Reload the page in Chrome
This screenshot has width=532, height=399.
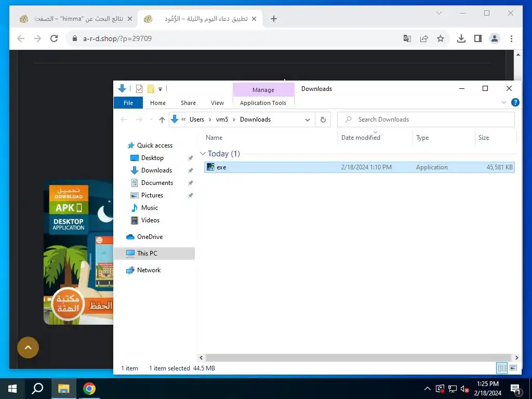54,38
